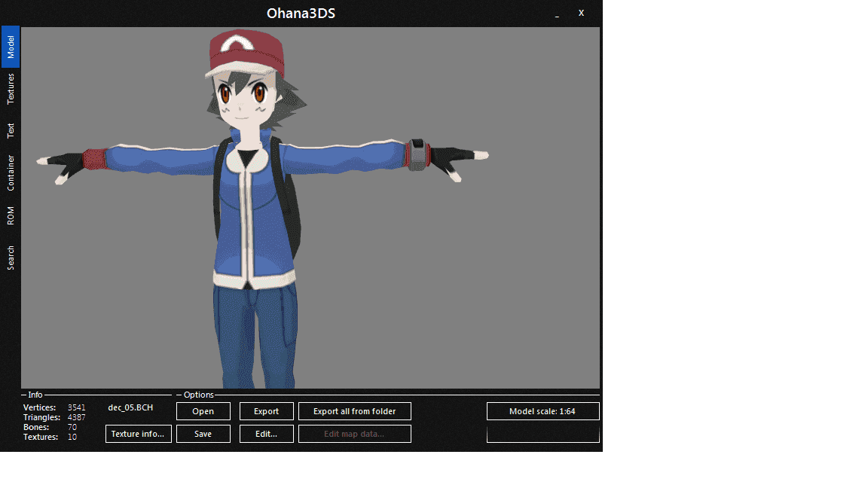Click the empty box below Model scale
The image size is (868, 488).
tap(543, 435)
